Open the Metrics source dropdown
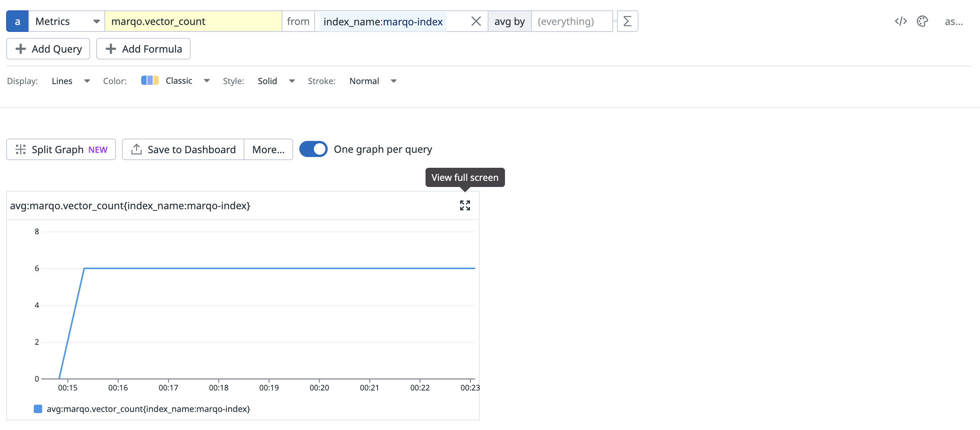Viewport: 980px width, 430px height. [x=67, y=21]
